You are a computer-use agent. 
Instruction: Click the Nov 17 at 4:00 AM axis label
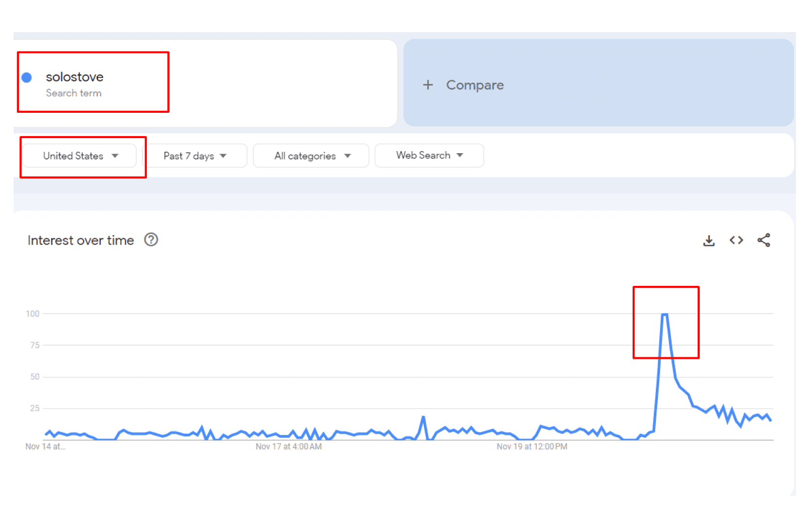(289, 447)
